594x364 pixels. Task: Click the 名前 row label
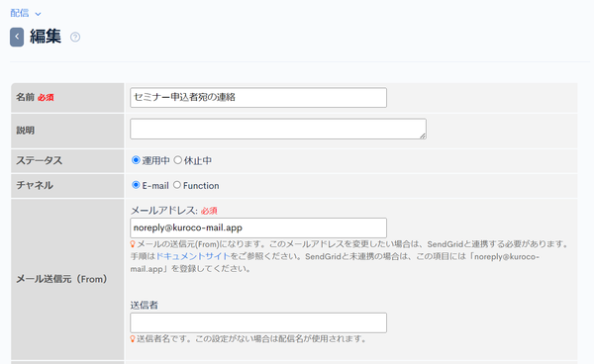pyautogui.click(x=25, y=97)
